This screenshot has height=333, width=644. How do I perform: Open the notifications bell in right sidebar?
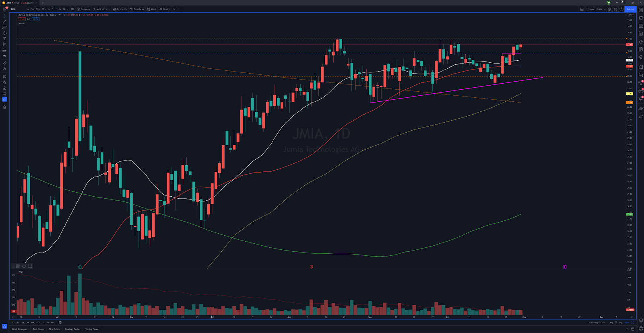(641, 99)
